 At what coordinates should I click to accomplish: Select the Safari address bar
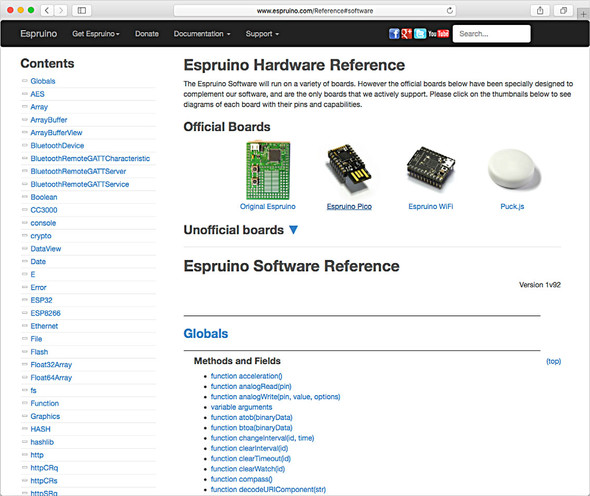[315, 11]
